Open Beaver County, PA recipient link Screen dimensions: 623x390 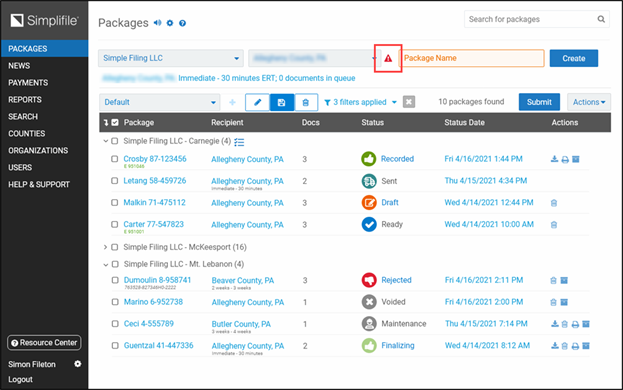[x=243, y=280]
